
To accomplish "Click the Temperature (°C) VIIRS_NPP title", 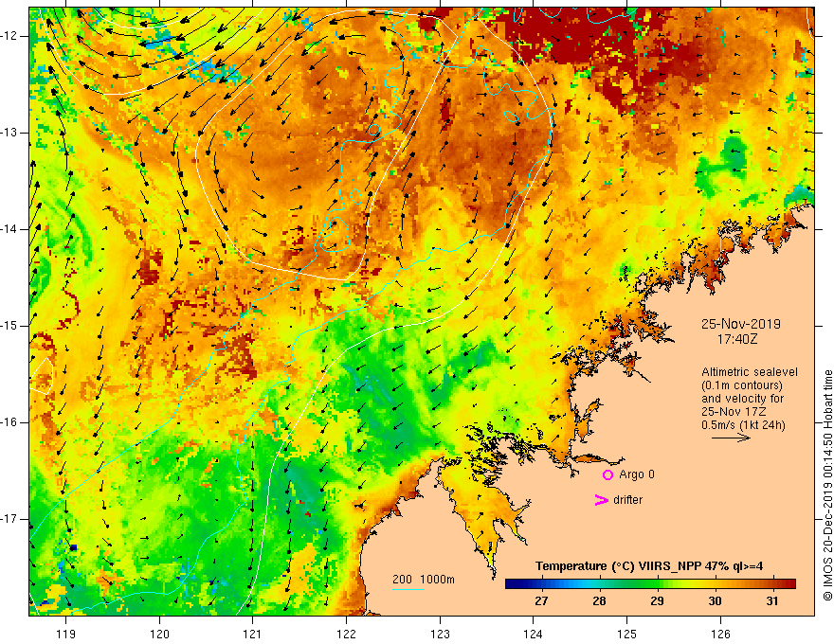I will [649, 566].
